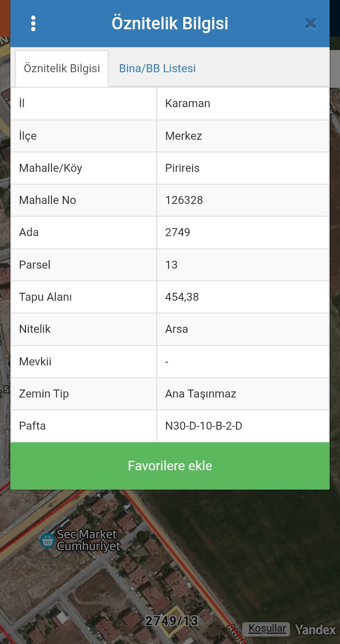Click the Sec Market shopping basket icon
Screen dimensions: 340x644
(47, 540)
